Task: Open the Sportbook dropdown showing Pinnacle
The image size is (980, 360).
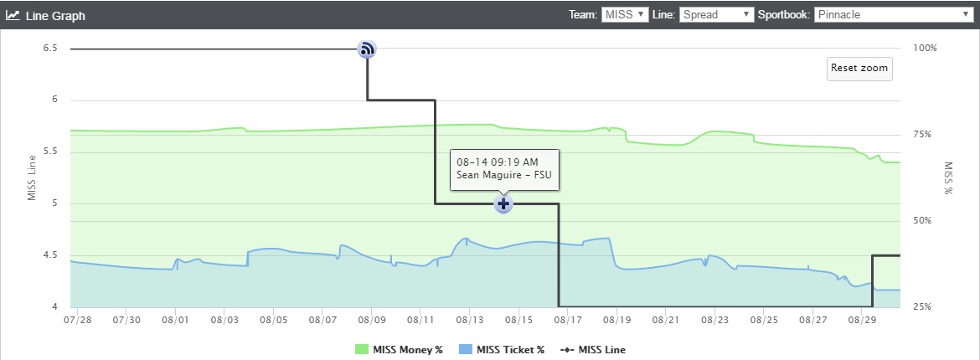Action: coord(894,15)
